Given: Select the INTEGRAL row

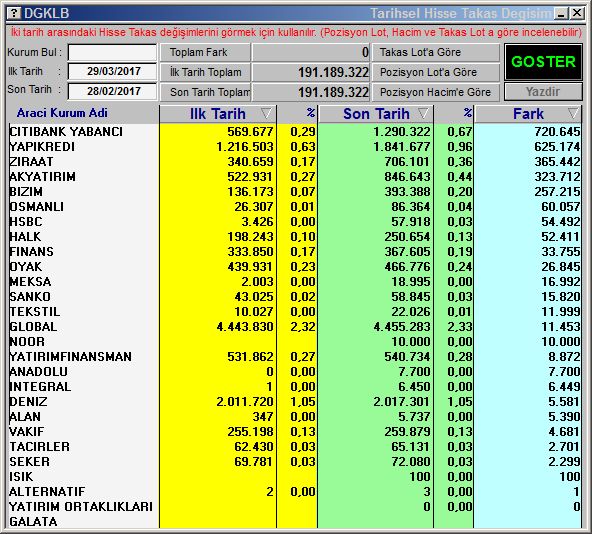Looking at the screenshot, I should coord(294,387).
